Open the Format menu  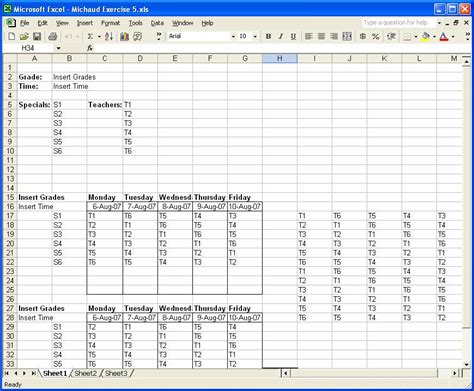(110, 23)
